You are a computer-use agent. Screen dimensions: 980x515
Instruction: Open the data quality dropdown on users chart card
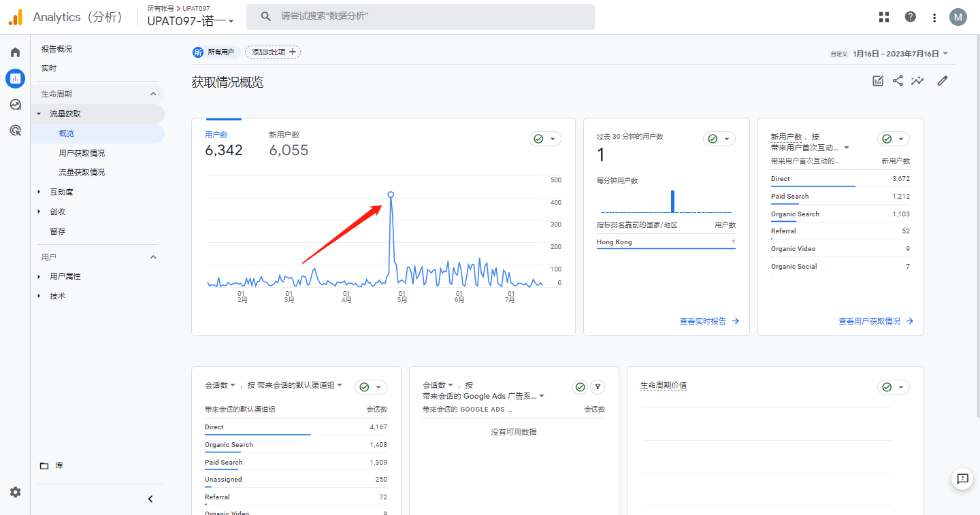pyautogui.click(x=544, y=139)
